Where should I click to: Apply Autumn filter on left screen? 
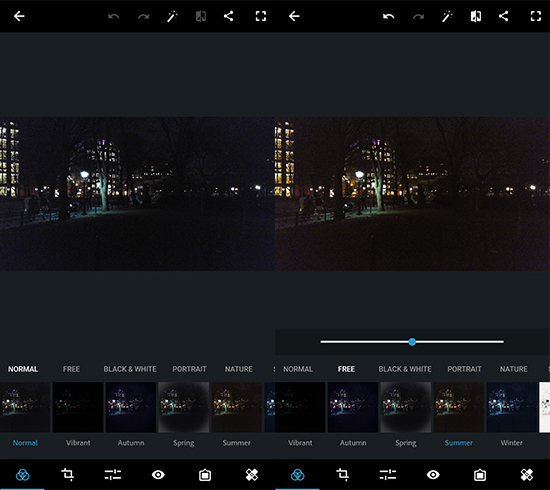coord(131,407)
